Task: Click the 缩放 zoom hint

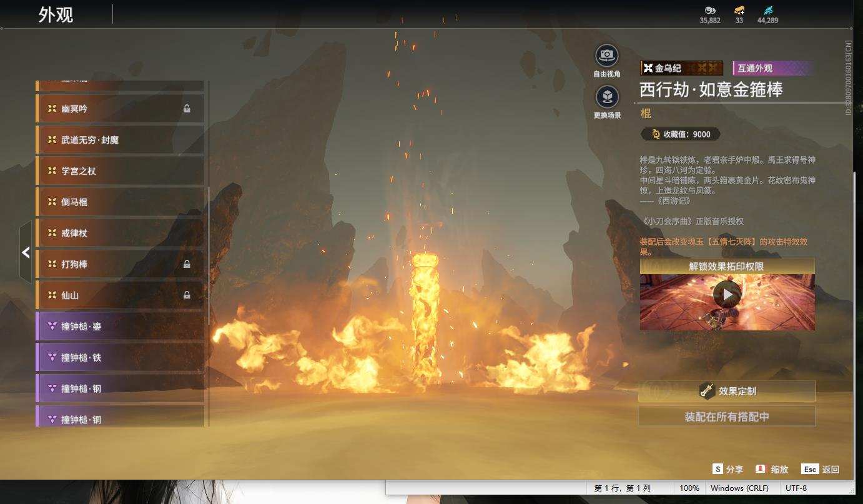Action: [x=772, y=469]
